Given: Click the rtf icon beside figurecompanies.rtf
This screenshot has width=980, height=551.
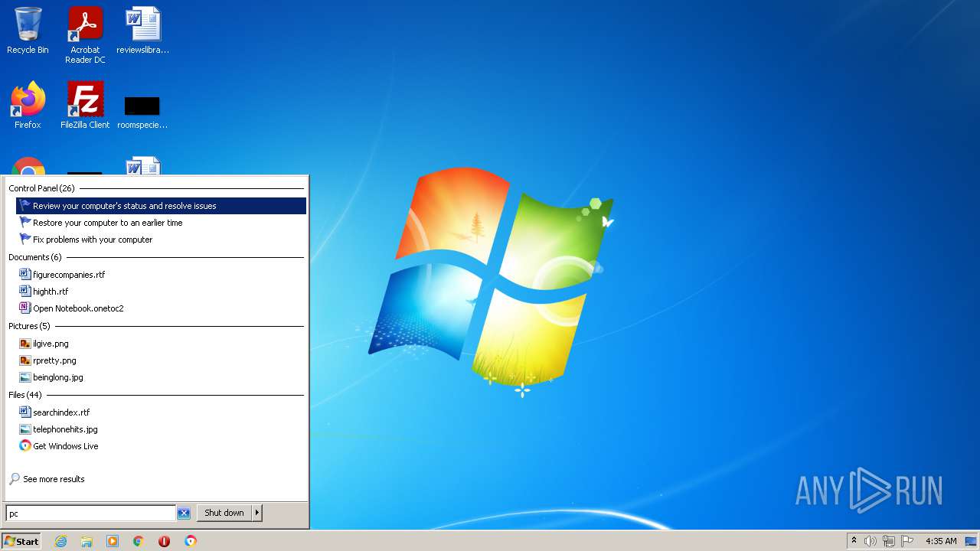Looking at the screenshot, I should 24,274.
